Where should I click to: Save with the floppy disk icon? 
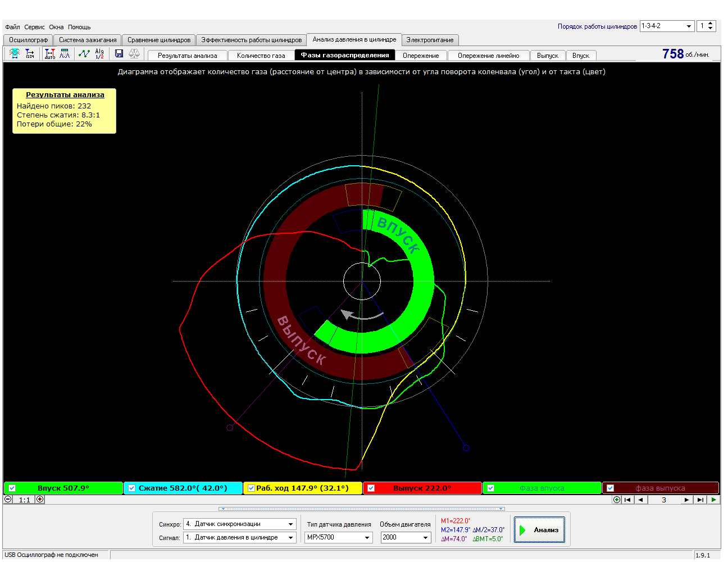[x=119, y=53]
